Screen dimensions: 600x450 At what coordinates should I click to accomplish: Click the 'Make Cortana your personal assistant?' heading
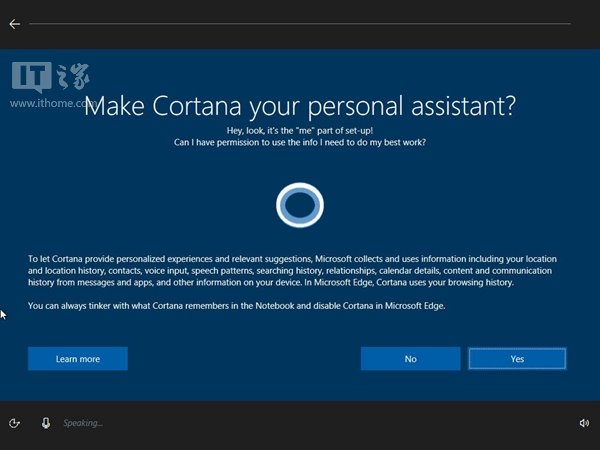(x=300, y=106)
